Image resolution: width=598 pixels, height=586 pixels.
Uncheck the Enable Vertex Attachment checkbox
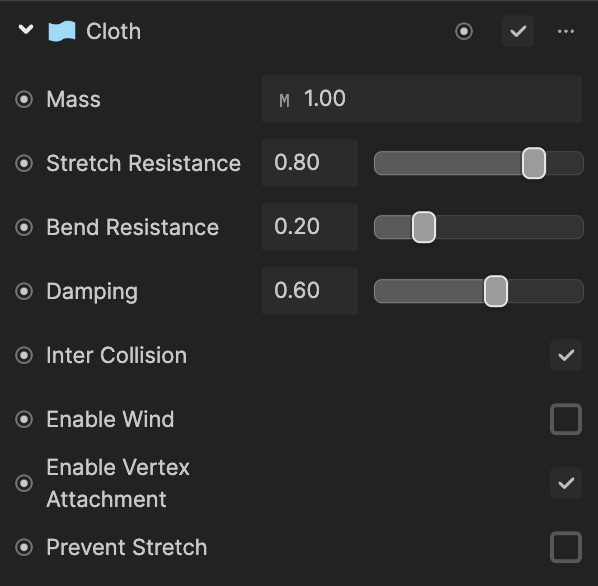(566, 483)
